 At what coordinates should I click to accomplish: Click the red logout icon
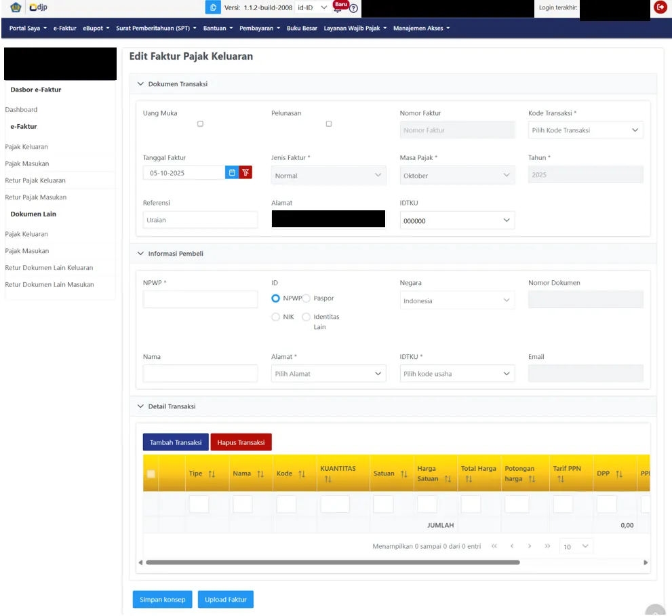660,7
